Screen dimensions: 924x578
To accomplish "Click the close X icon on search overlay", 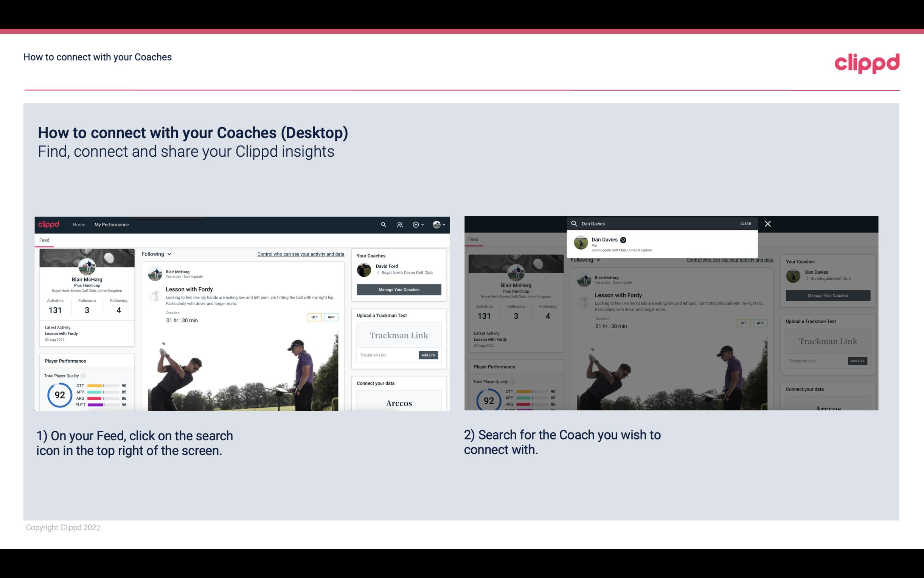I will coord(768,224).
